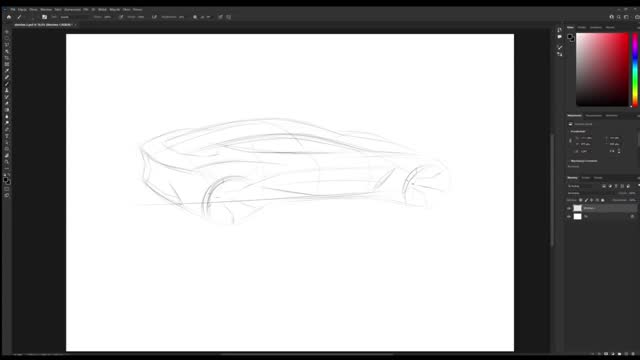Toggle link width and height proportions
Viewport: 640px width, 360px height.
571,141
